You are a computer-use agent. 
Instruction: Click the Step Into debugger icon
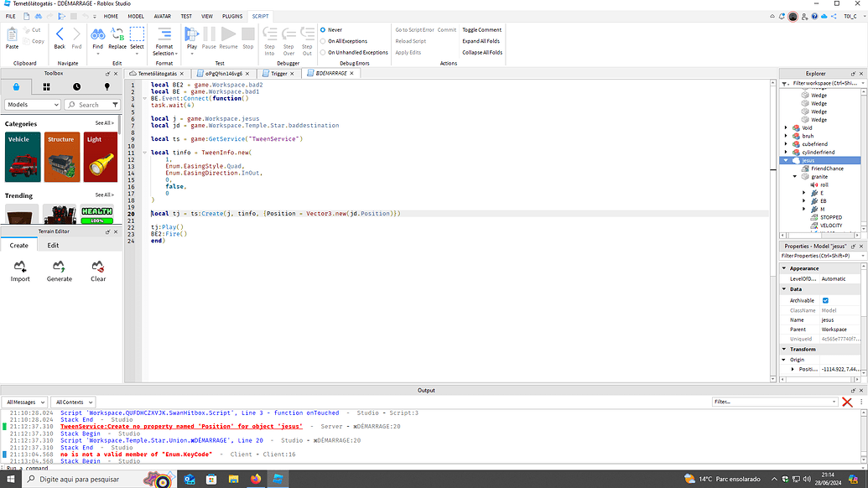tap(269, 34)
